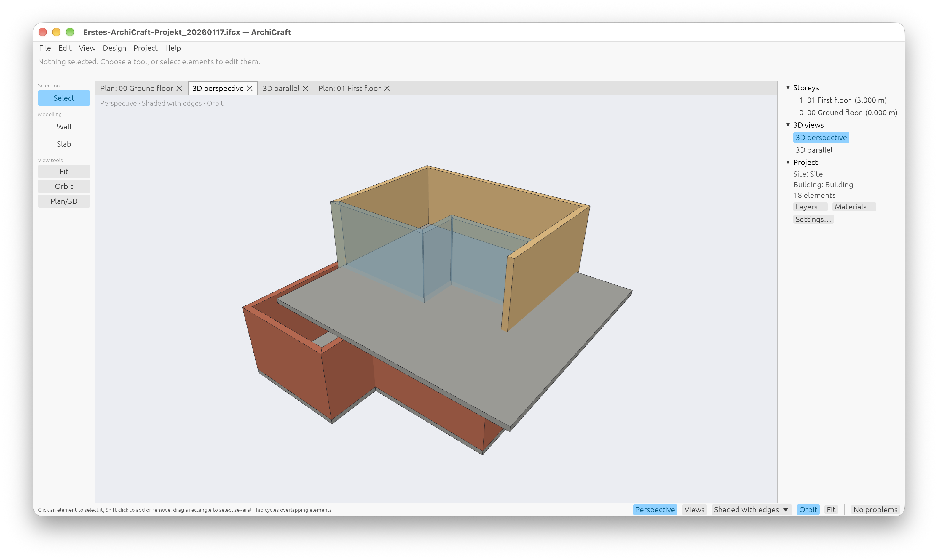Switch to the Plan: 00 Ground floor tab
The height and width of the screenshot is (560, 938).
pyautogui.click(x=137, y=88)
